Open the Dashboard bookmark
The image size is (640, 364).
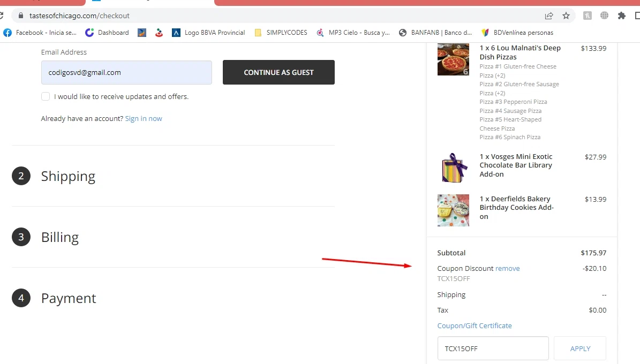[x=107, y=33]
